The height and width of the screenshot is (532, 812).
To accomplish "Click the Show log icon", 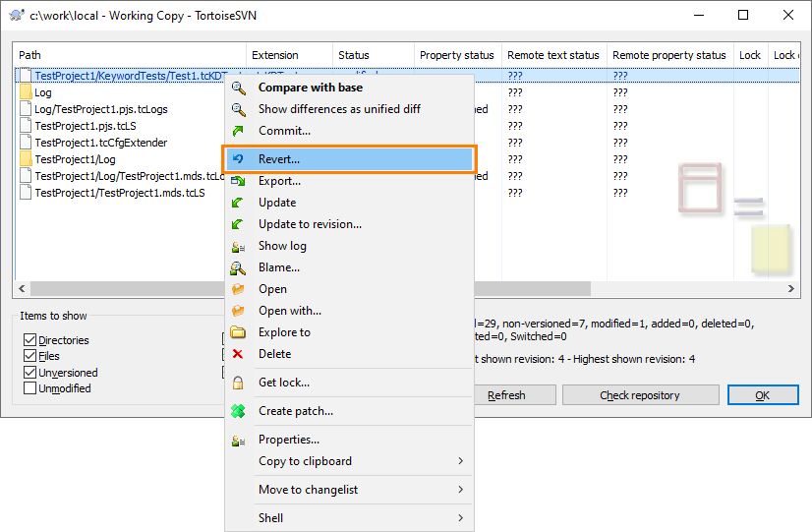I will [238, 247].
